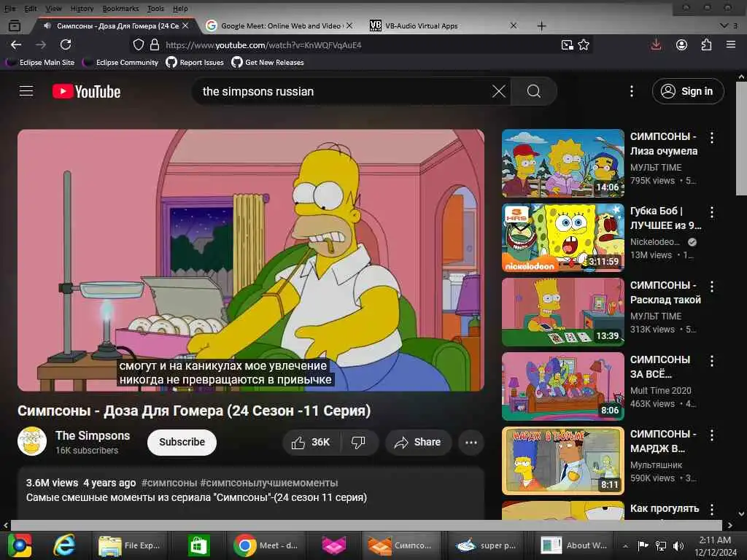
Task: Click the page vertical scrollbar thumb
Action: (x=741, y=138)
